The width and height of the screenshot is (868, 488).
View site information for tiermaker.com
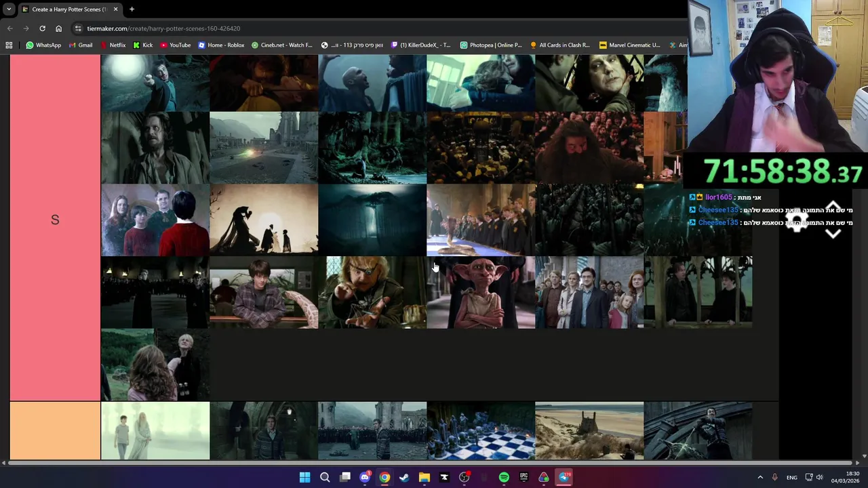tap(78, 28)
